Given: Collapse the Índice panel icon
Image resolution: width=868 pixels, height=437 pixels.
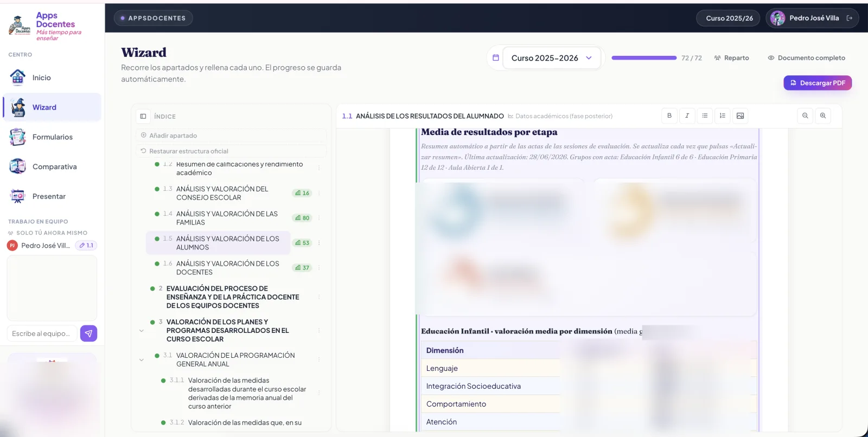Looking at the screenshot, I should coord(143,116).
